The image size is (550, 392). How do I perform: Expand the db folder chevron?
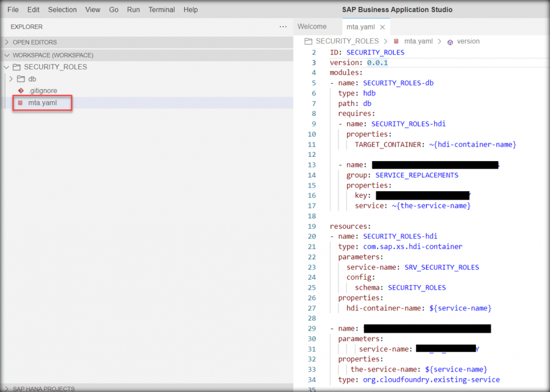11,79
